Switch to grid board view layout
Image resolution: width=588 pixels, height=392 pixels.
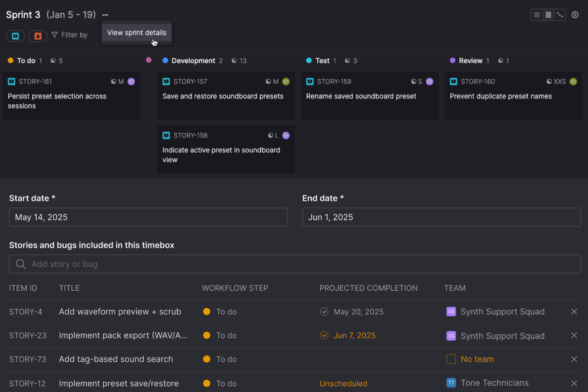[548, 15]
